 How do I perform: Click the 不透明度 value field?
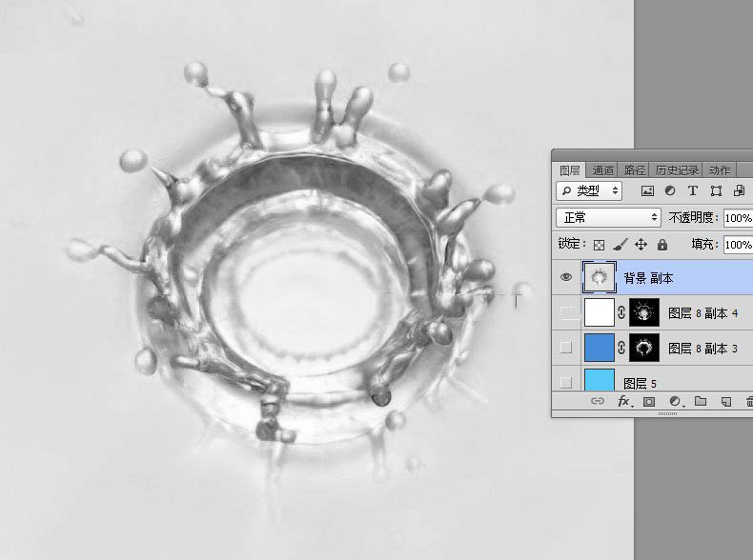point(738,218)
